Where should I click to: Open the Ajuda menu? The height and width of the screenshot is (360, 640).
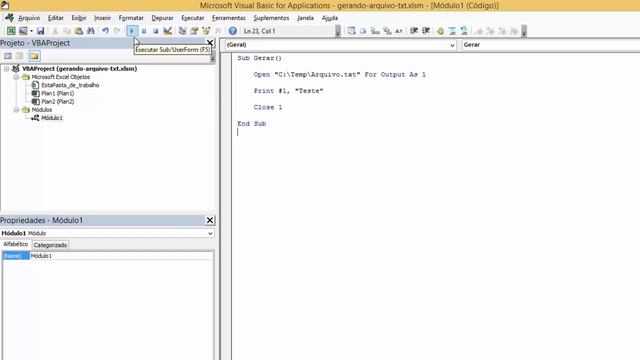tap(330, 18)
